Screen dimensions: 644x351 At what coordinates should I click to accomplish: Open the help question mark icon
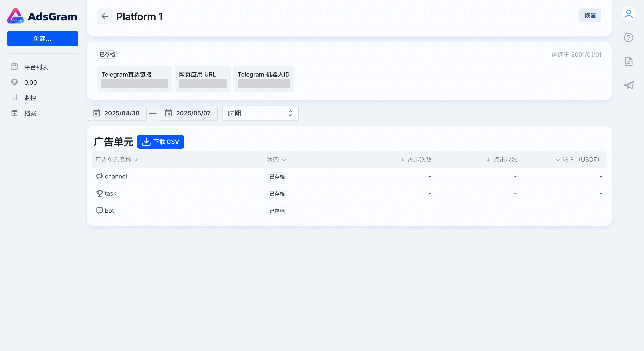click(628, 38)
